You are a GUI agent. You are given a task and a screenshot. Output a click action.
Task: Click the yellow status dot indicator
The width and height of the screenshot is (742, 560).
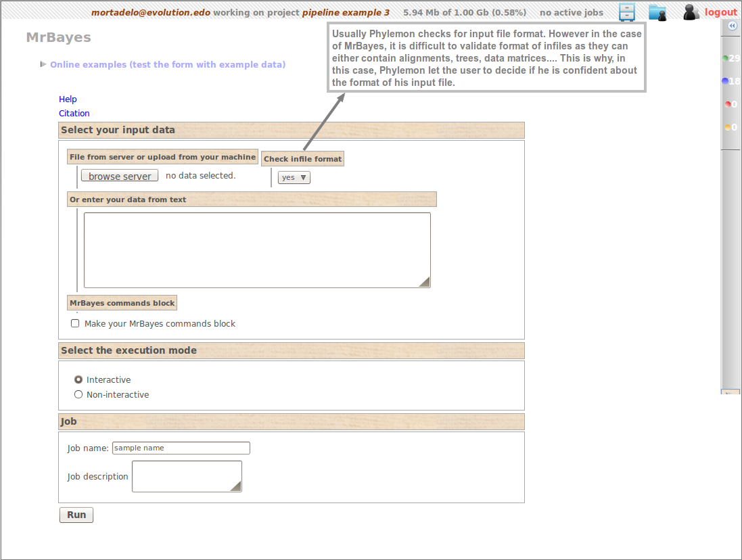(x=728, y=127)
